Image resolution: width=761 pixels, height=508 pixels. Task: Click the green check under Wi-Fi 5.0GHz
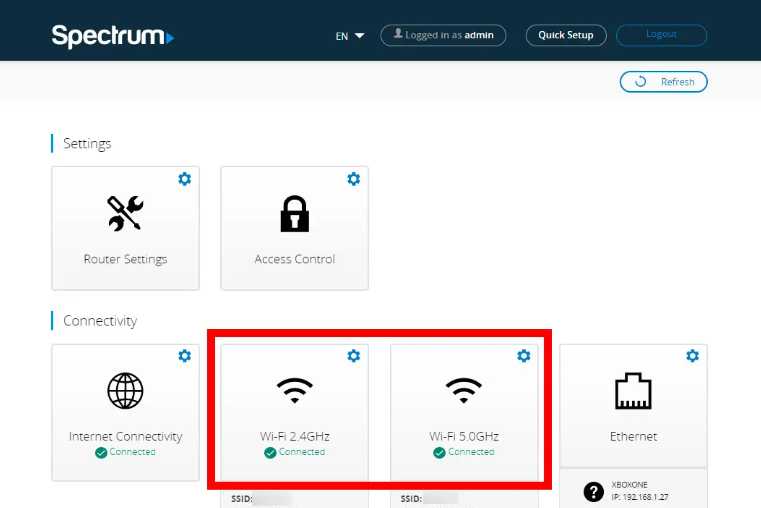tap(439, 453)
